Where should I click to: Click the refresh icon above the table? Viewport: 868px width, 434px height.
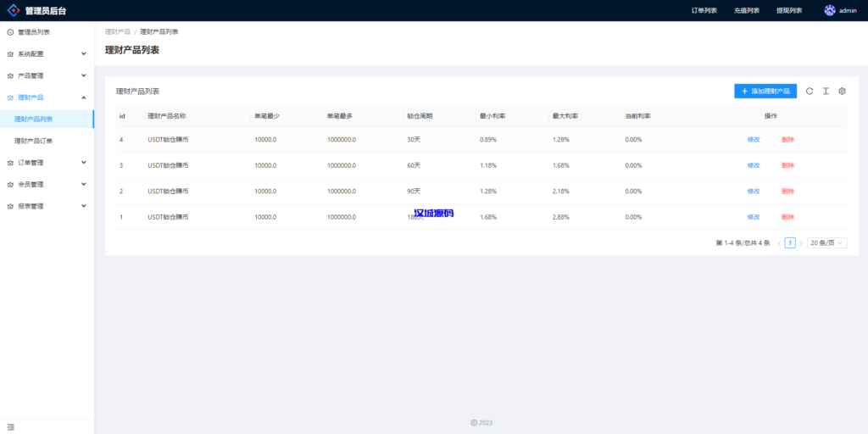tap(810, 91)
